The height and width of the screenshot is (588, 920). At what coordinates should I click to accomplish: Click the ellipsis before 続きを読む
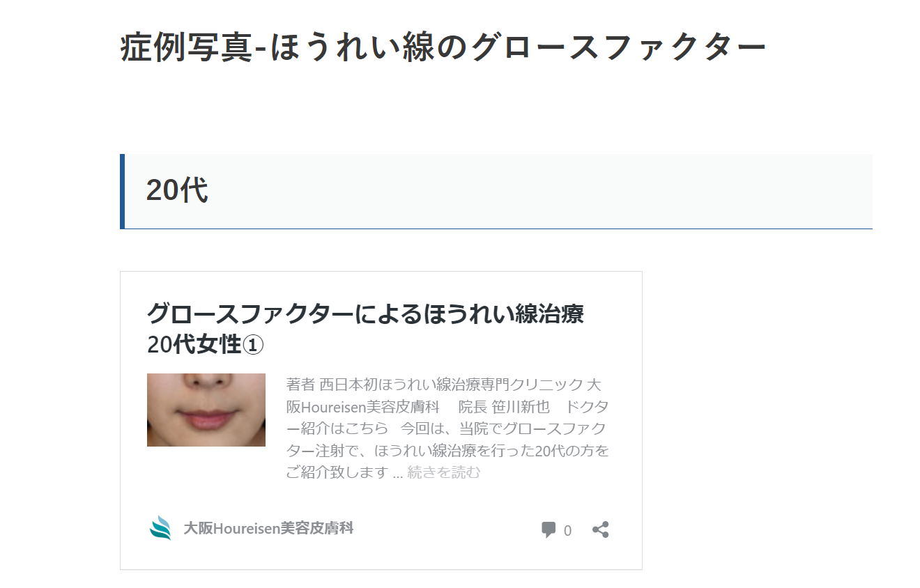coord(397,473)
